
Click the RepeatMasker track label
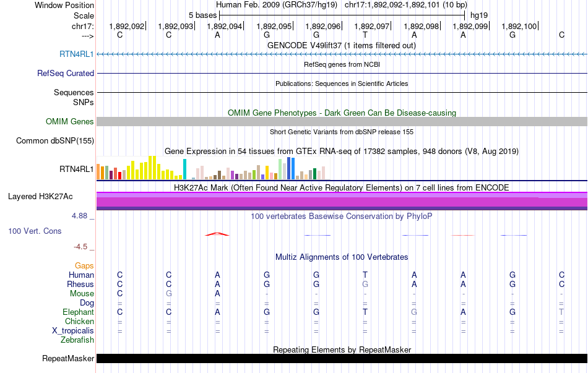pos(68,358)
